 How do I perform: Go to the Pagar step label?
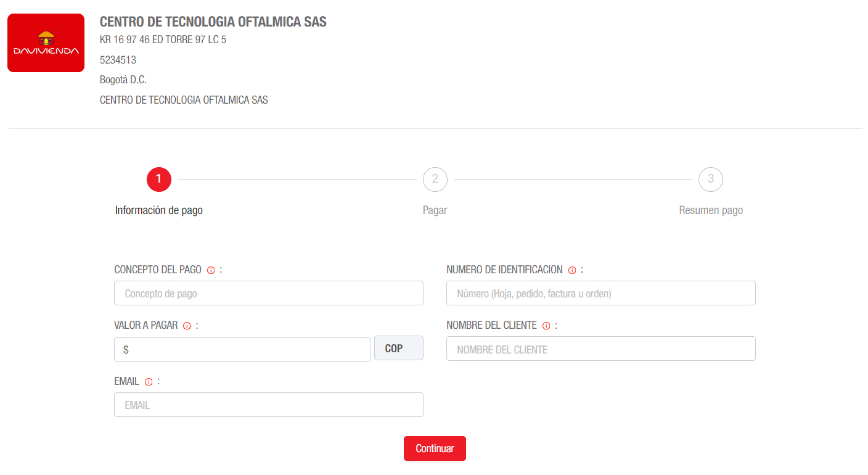(435, 210)
